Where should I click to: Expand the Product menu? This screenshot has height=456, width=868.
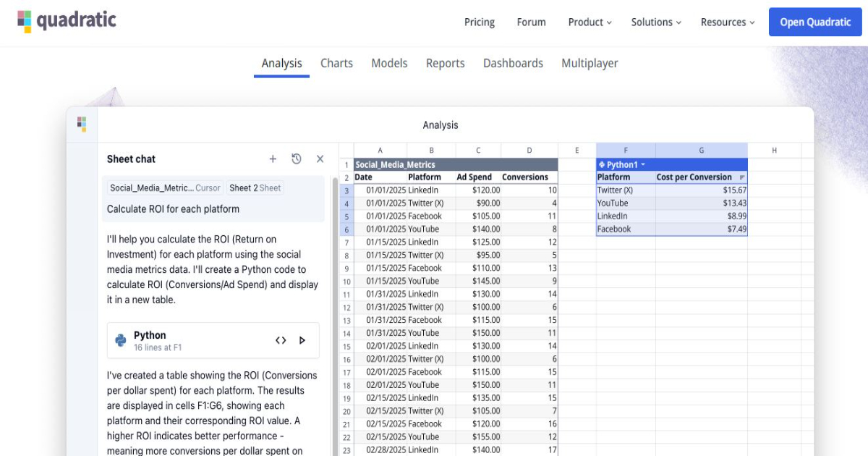pos(590,22)
